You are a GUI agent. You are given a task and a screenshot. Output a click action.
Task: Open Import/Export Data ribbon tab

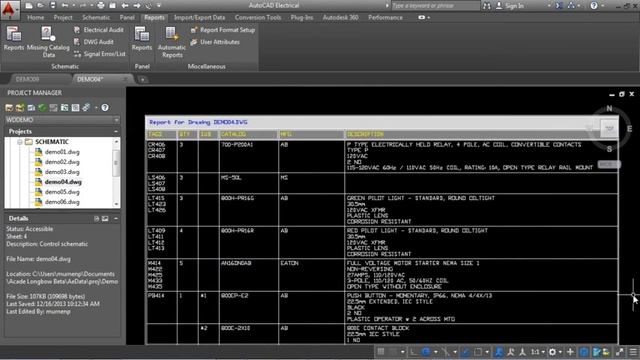point(199,18)
